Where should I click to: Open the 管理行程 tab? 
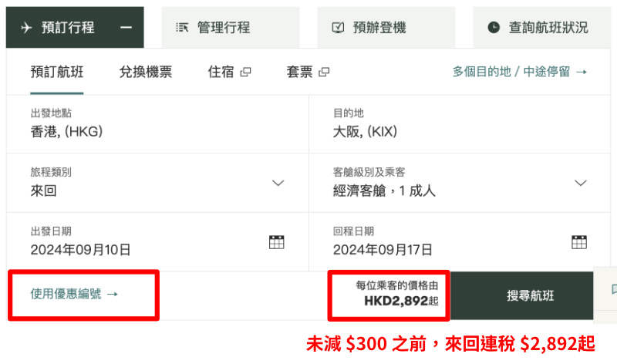pos(230,28)
